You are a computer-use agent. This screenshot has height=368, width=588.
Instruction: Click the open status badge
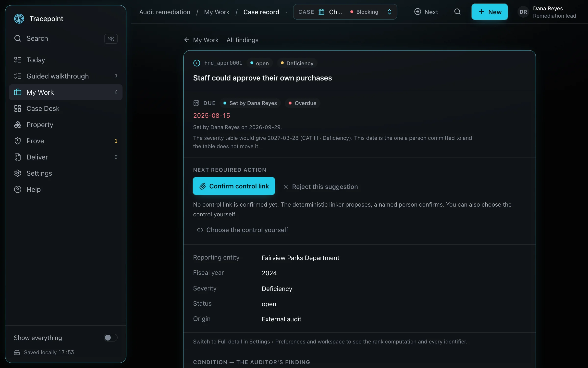tap(259, 63)
